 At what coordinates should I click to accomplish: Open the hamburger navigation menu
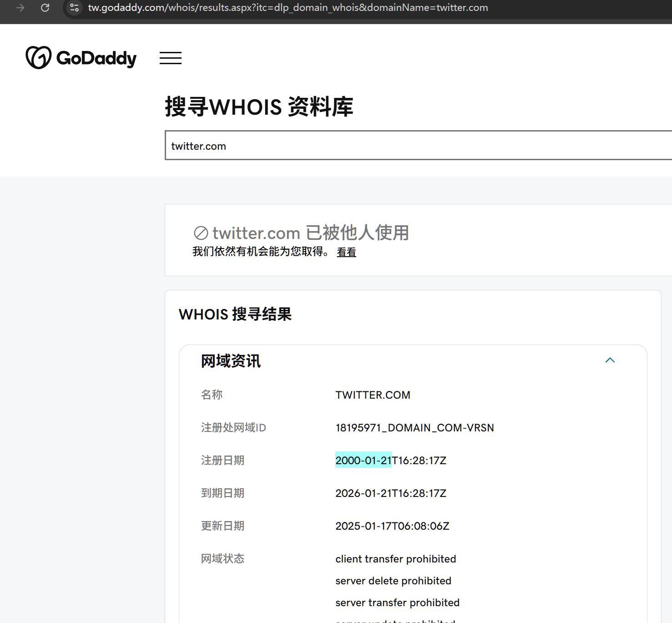click(x=171, y=58)
